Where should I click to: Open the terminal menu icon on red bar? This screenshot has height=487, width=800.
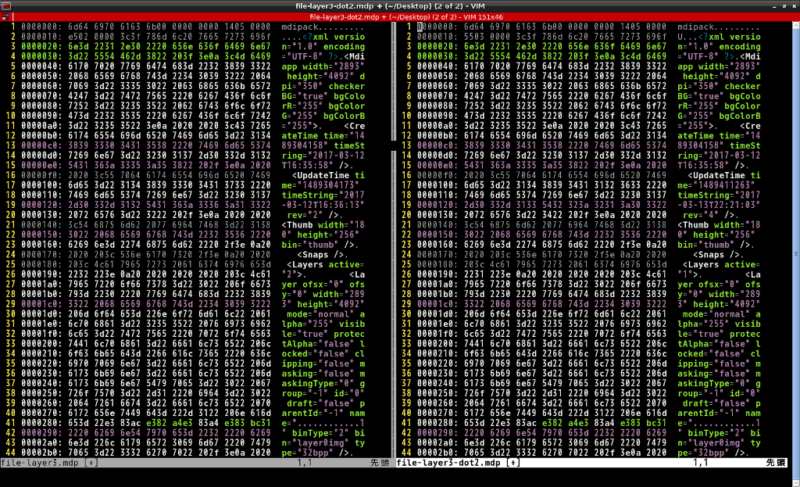coord(6,17)
